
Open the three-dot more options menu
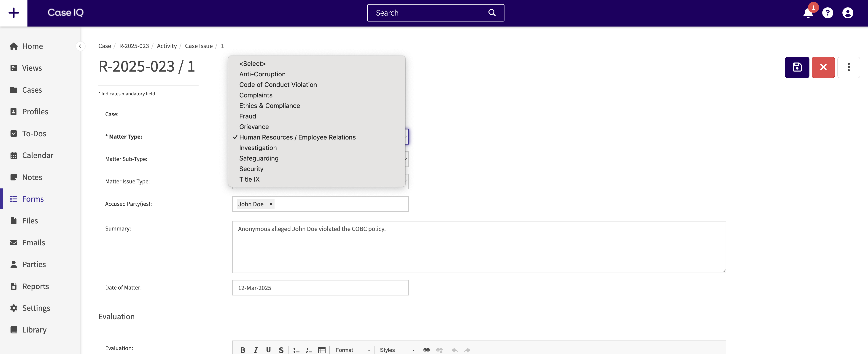coord(849,67)
